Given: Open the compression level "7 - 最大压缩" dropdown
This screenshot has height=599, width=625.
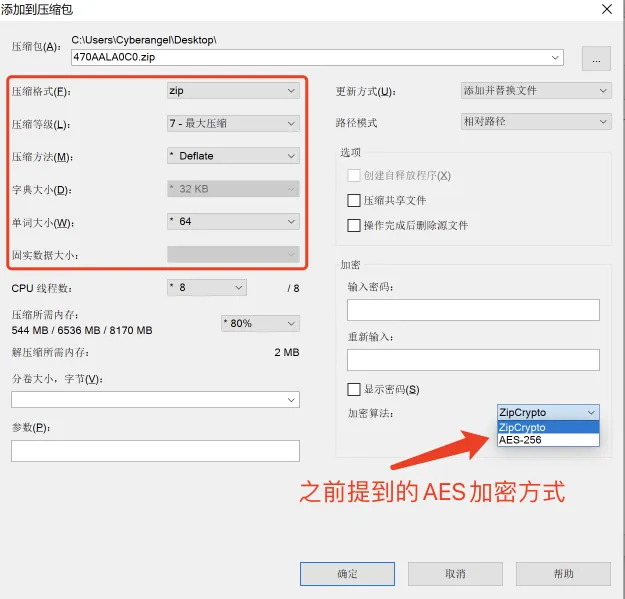Looking at the screenshot, I should (x=233, y=124).
